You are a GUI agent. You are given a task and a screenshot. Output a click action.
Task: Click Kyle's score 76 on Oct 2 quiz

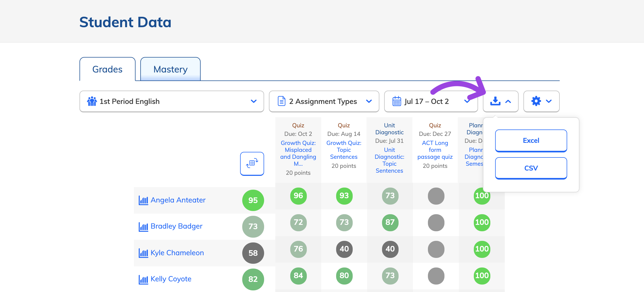(x=299, y=249)
